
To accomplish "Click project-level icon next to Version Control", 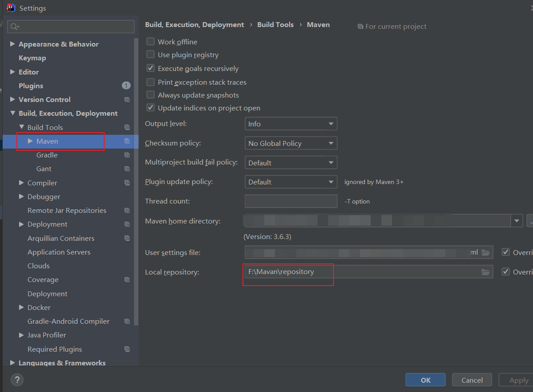I will [127, 100].
